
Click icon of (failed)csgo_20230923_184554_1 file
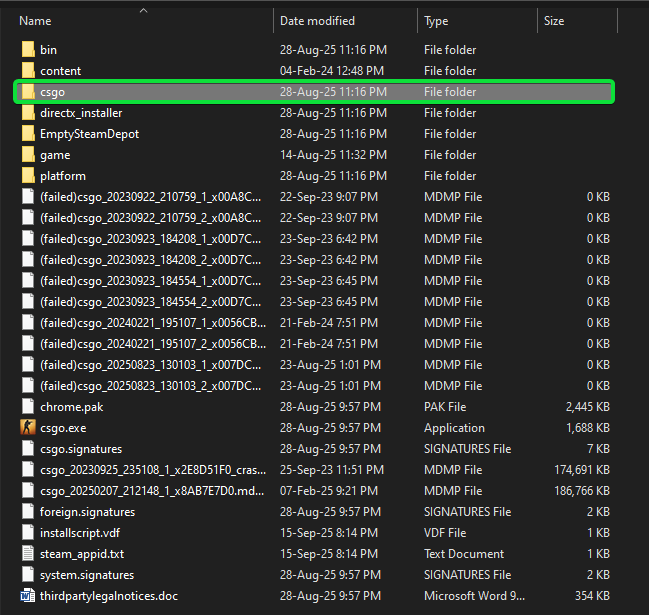pos(28,280)
